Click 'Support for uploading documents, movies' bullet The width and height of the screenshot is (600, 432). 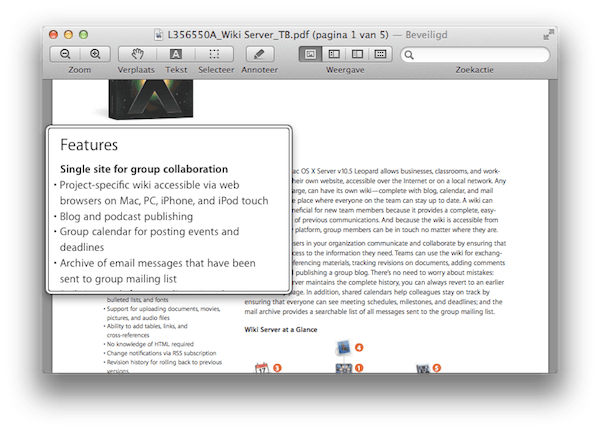(x=162, y=313)
